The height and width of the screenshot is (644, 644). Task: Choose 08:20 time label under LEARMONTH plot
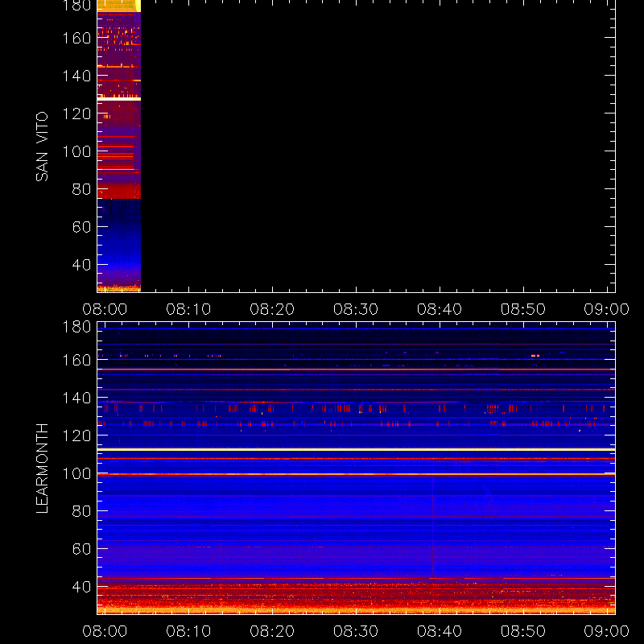coord(272,631)
